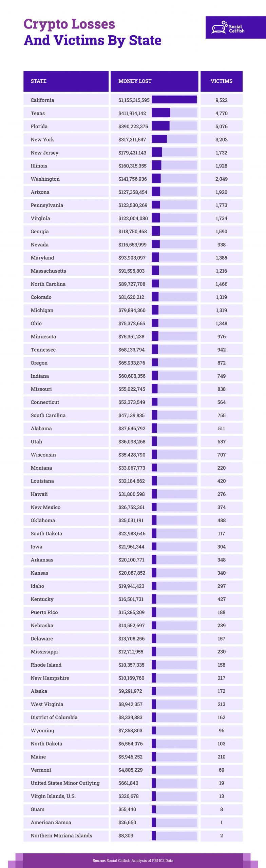Click Florida's victims count 5,076
The width and height of the screenshot is (266, 868).
click(x=222, y=126)
